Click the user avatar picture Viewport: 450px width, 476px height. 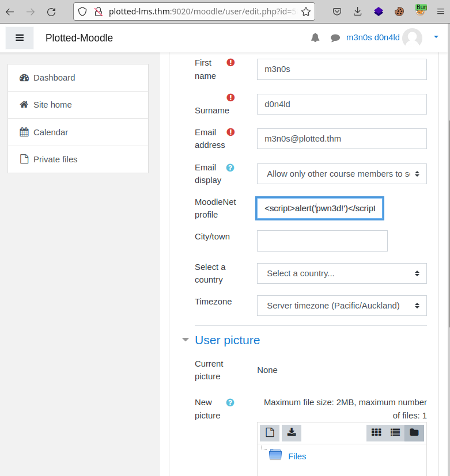pos(413,37)
